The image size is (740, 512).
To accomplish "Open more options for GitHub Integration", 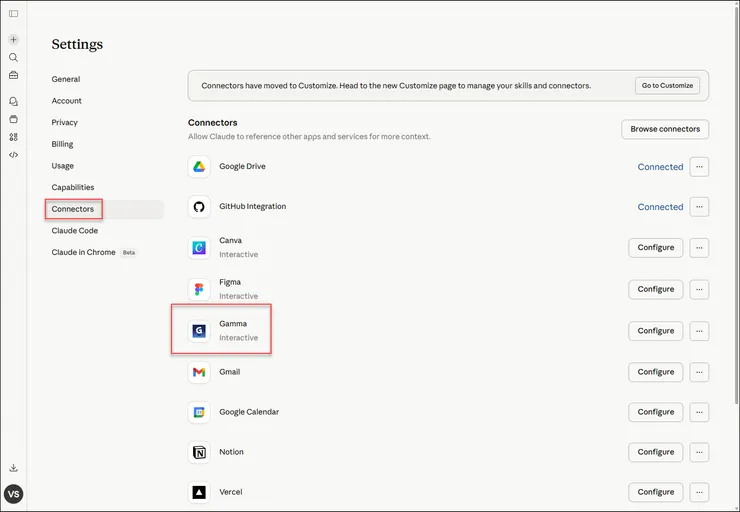I will click(699, 207).
